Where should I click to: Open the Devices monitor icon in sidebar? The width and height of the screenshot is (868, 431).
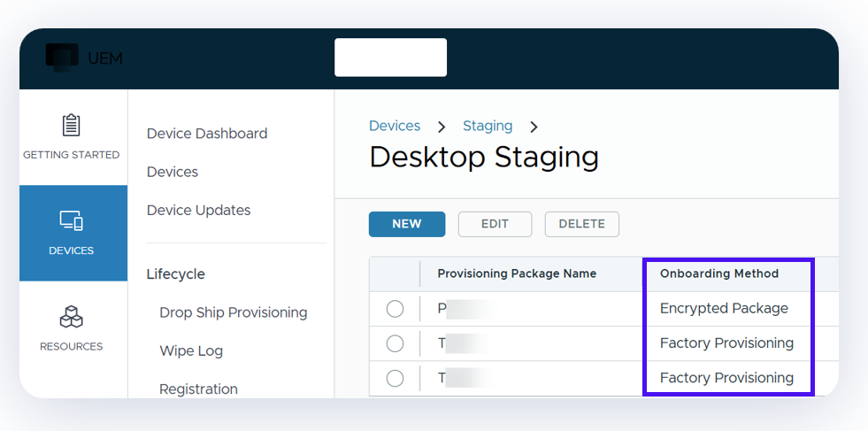pos(71,220)
